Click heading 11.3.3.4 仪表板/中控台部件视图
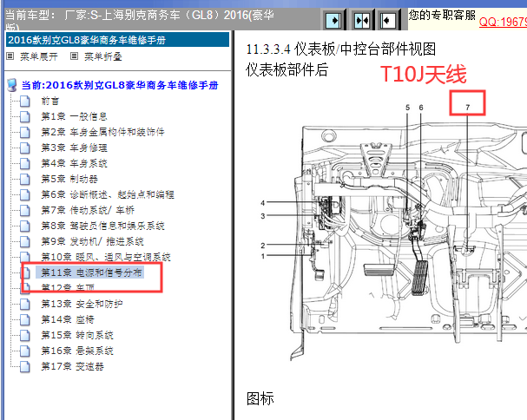This screenshot has height=420, width=527. pos(341,49)
